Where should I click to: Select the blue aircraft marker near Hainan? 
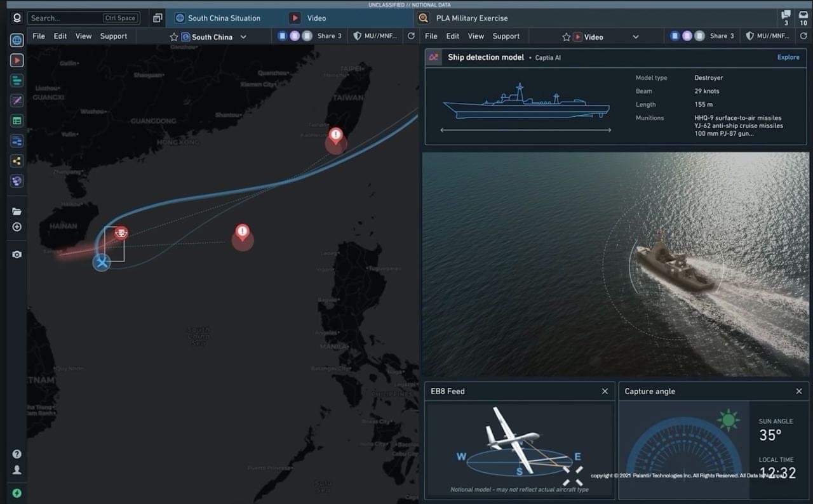click(102, 262)
